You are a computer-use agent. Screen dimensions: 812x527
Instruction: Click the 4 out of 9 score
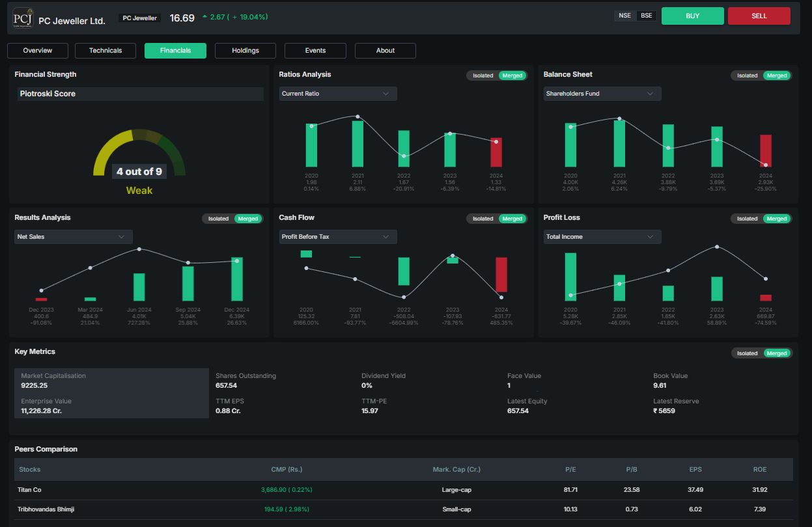click(x=139, y=172)
